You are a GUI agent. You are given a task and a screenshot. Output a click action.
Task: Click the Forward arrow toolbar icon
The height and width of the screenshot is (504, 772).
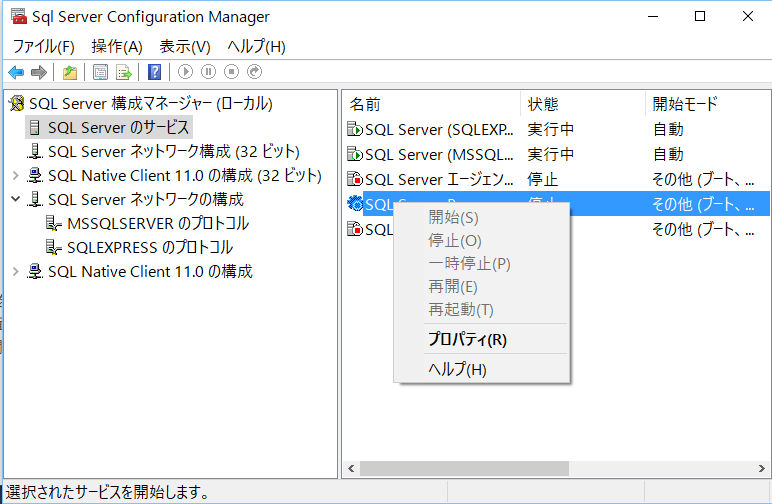click(x=39, y=72)
